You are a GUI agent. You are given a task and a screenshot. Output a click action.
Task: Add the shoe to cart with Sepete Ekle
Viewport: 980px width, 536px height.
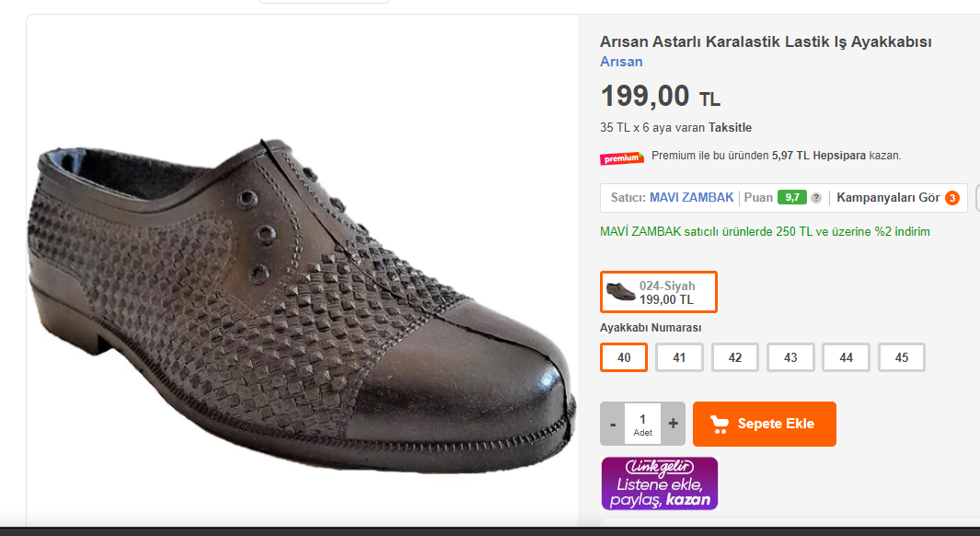[x=765, y=424]
